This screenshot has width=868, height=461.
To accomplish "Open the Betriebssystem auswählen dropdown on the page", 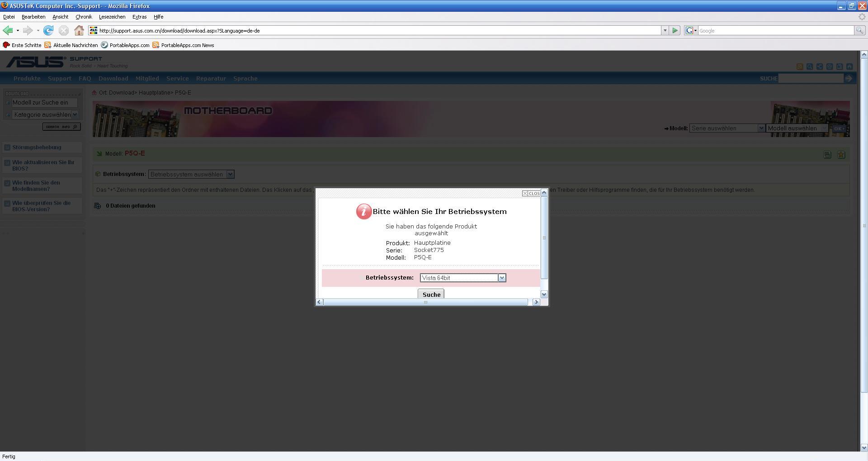I will (x=191, y=174).
